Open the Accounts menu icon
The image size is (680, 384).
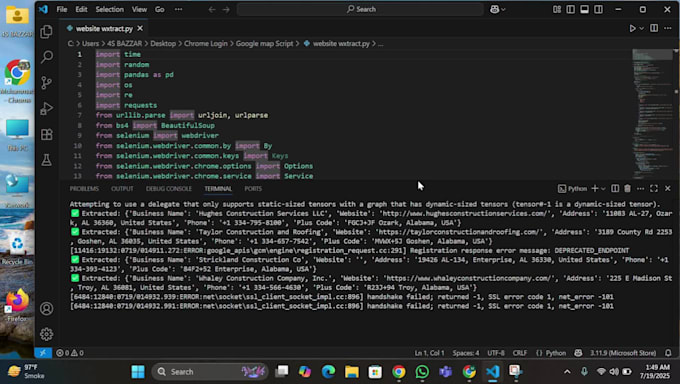[x=46, y=309]
